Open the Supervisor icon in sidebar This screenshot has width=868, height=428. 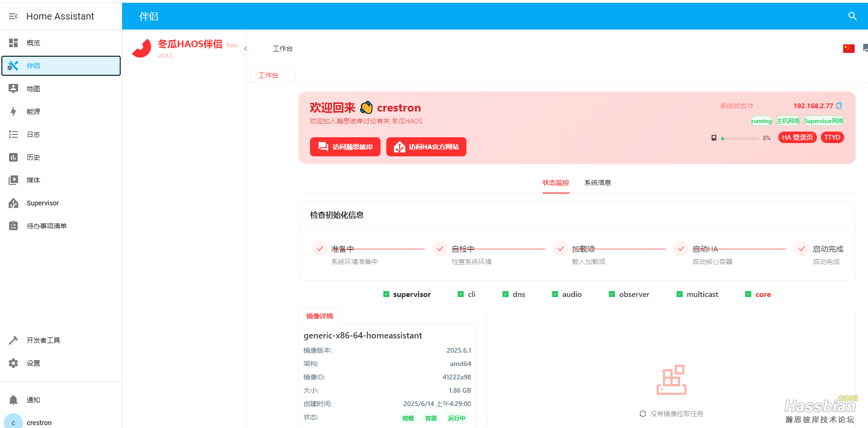click(13, 203)
